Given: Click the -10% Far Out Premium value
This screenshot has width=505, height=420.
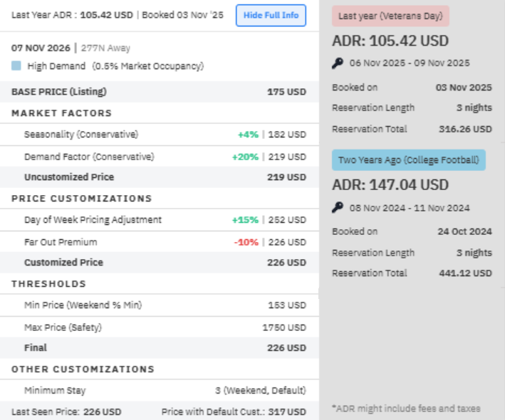Looking at the screenshot, I should (x=246, y=242).
